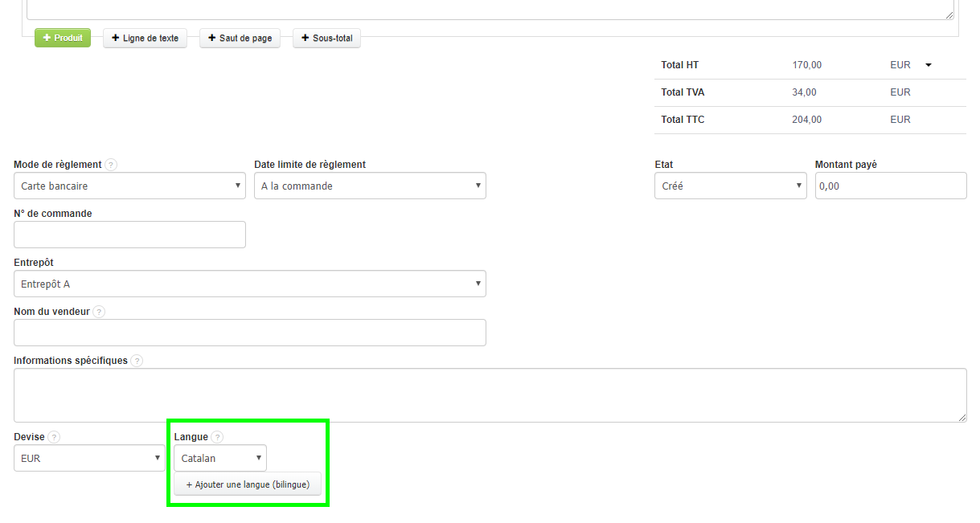The image size is (980, 523).
Task: Open the Mode de règlement dropdown
Action: (129, 186)
